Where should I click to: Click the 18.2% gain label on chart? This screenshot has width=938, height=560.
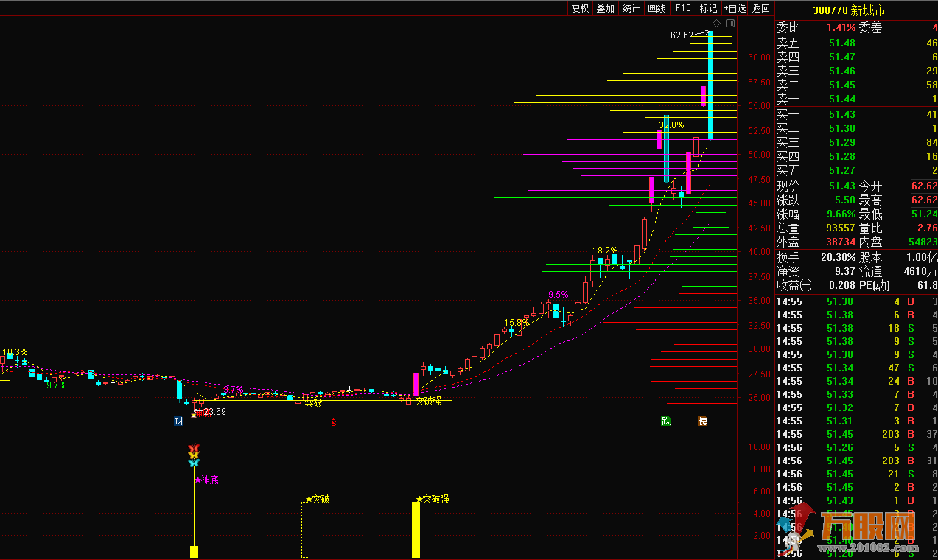click(605, 251)
